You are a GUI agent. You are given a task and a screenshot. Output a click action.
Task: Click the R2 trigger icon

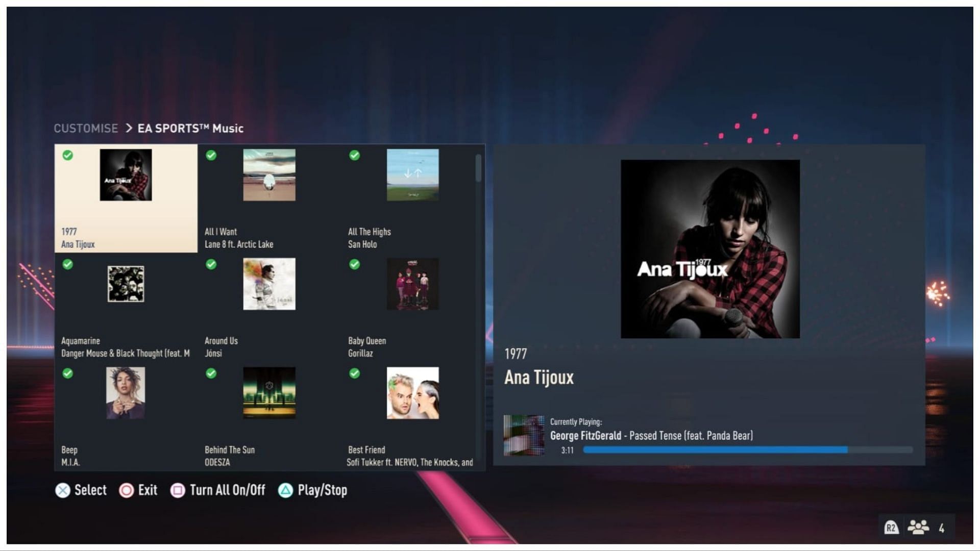891,528
